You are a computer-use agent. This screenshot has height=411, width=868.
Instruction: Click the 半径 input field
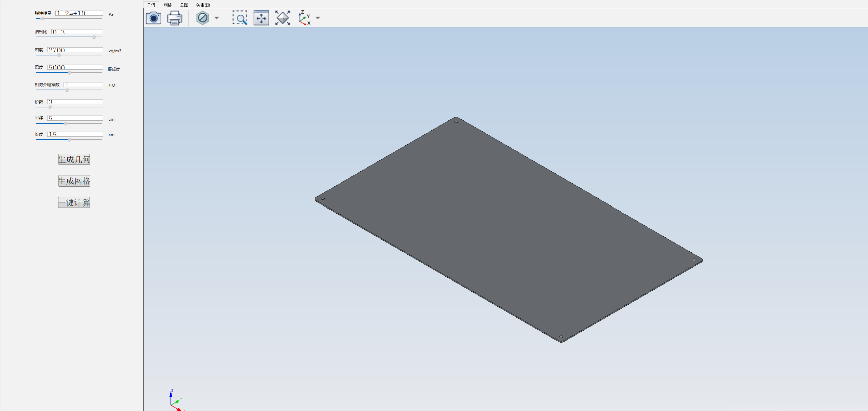click(75, 118)
